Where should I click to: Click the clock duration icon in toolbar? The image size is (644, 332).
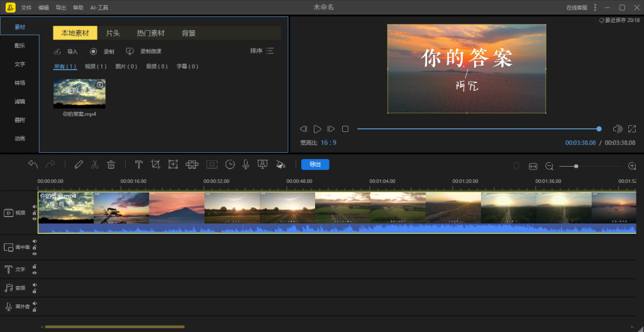tap(230, 165)
